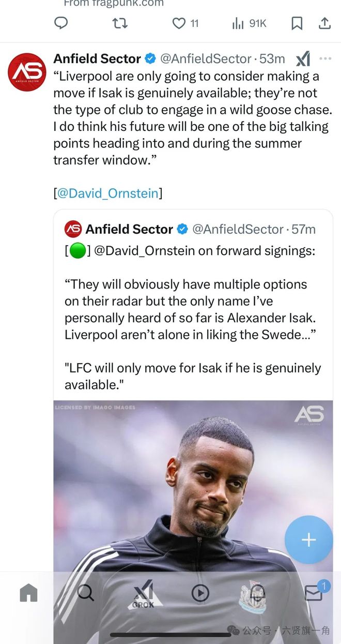Image resolution: width=341 pixels, height=644 pixels.
Task: Tap the share upload icon
Action: 324,23
